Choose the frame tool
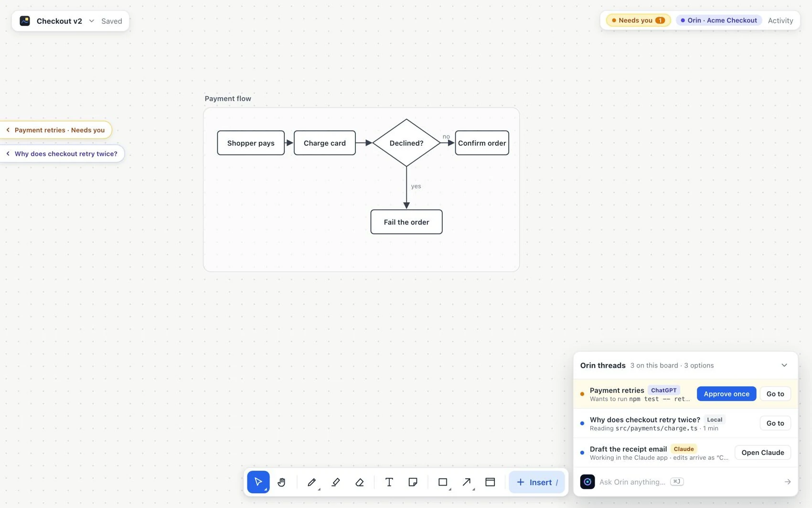This screenshot has width=812, height=508. coord(490,482)
